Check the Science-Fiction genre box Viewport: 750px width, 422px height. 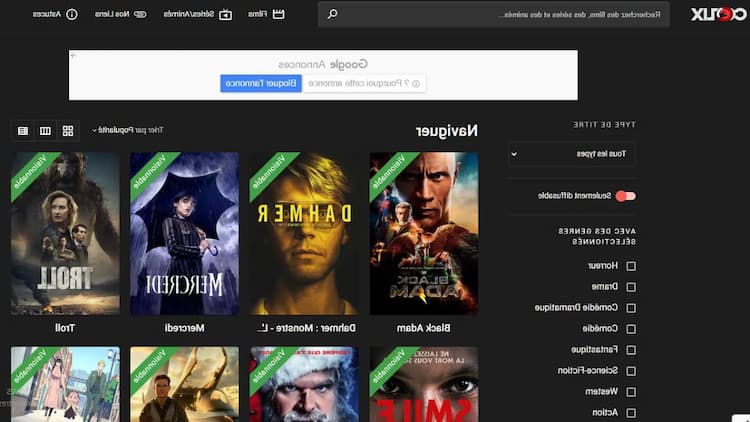click(x=631, y=371)
